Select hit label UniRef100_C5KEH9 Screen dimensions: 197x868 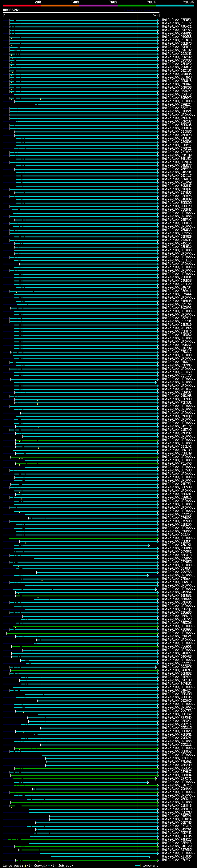click(176, 453)
